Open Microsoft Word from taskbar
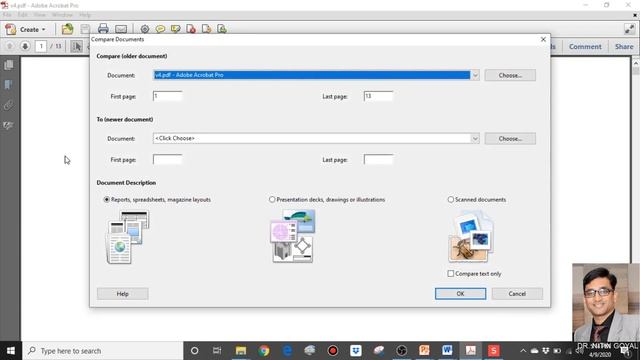Viewport: 640px width, 360px height. 447,351
